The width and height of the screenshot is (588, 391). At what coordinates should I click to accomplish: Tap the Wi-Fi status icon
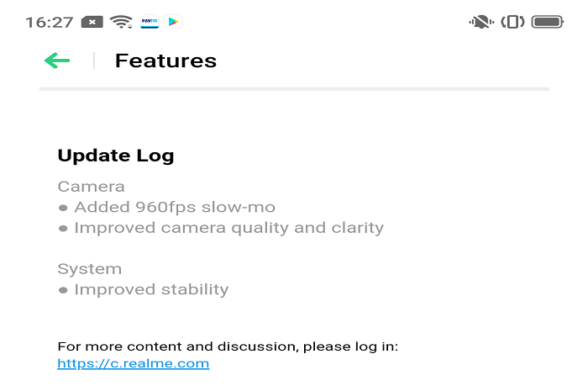coord(121,22)
